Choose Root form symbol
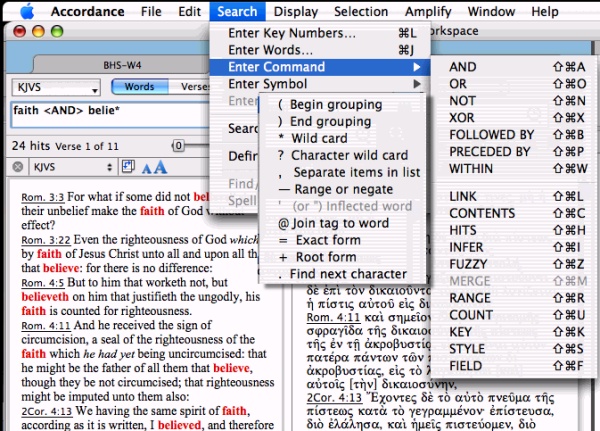This screenshot has height=431, width=600. 342,257
